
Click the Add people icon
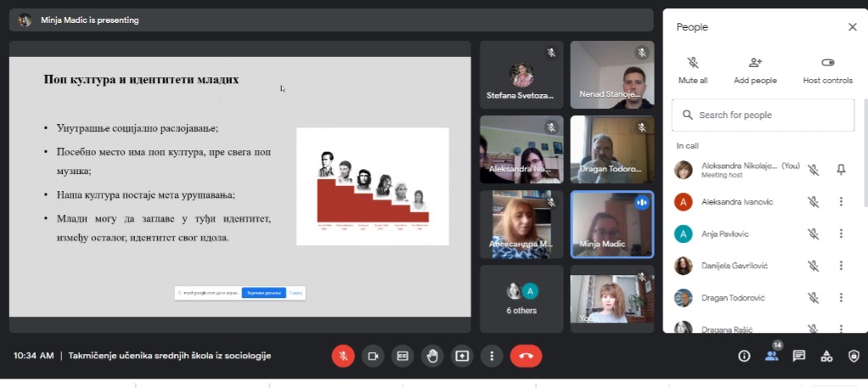[x=755, y=70]
